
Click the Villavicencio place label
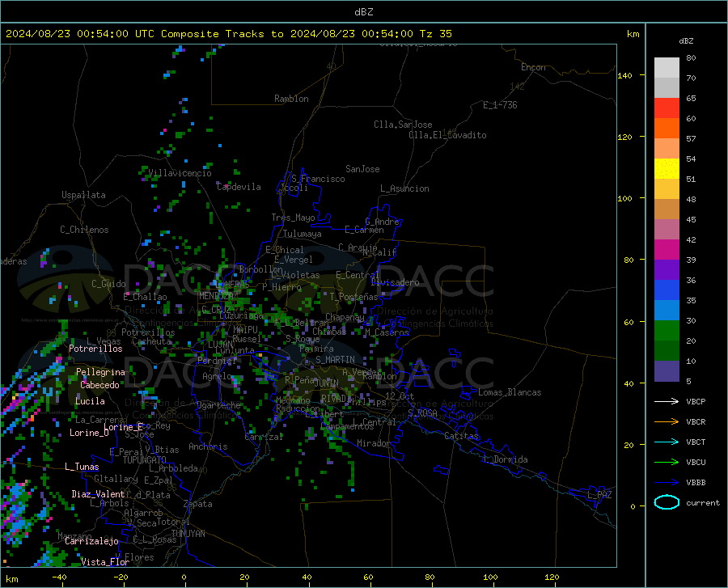[x=180, y=173]
